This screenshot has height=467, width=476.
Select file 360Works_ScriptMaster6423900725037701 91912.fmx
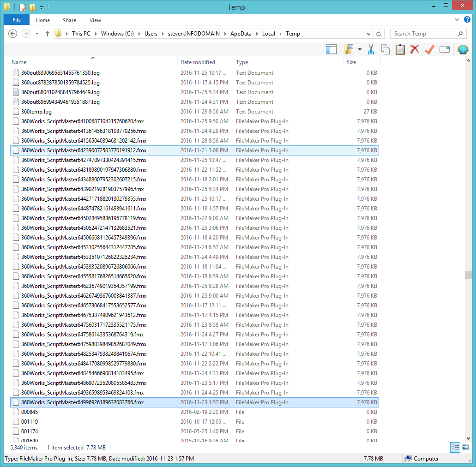(x=84, y=150)
